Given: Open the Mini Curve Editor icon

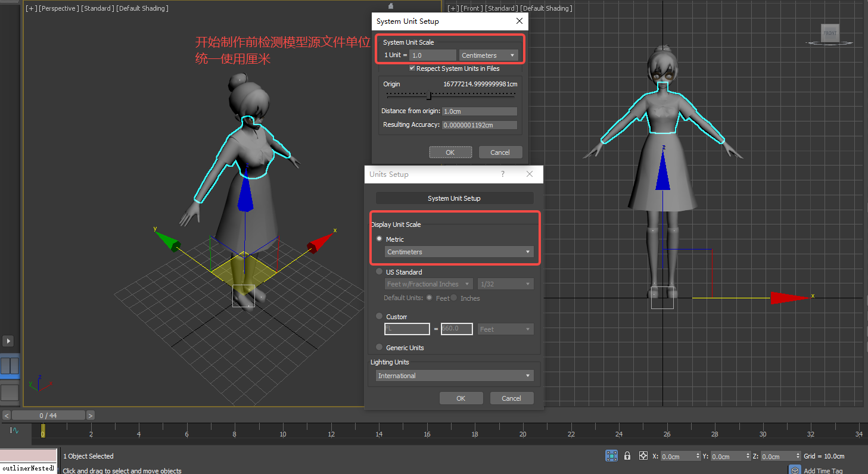Looking at the screenshot, I should point(15,430).
